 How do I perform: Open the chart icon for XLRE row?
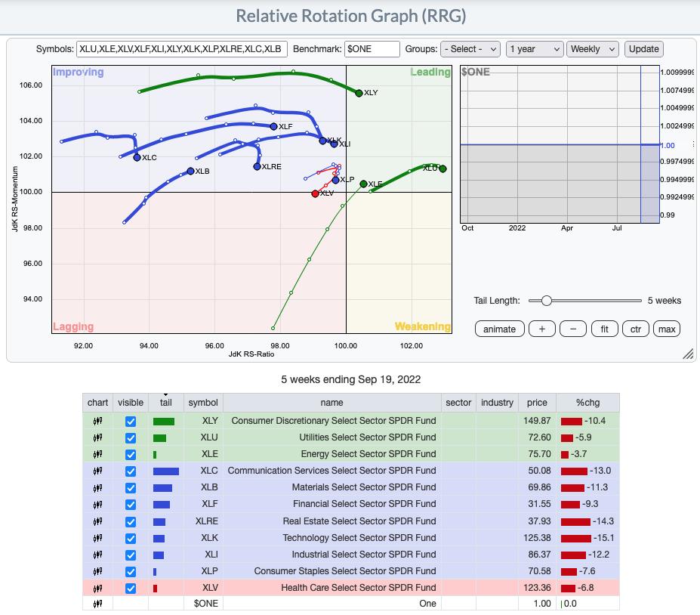click(97, 521)
